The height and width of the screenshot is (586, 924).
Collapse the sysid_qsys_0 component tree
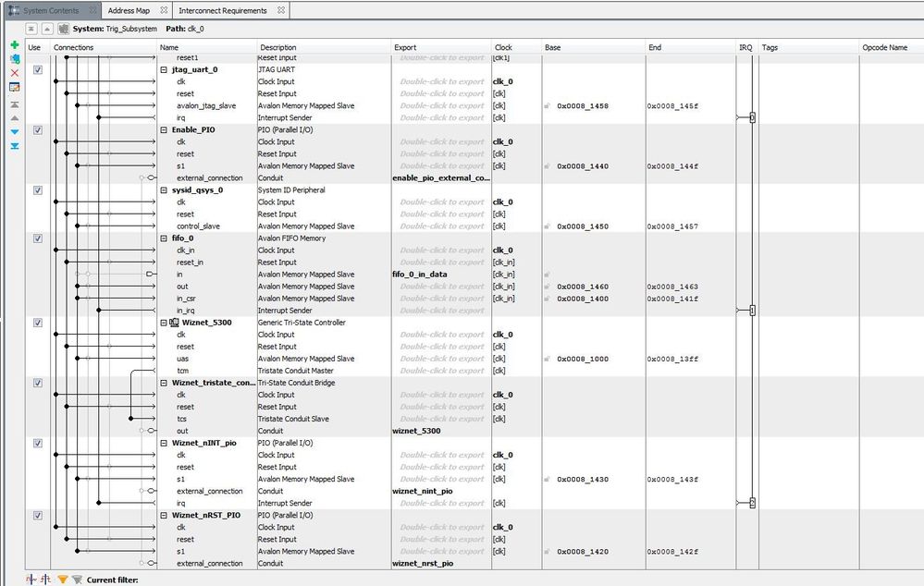(x=164, y=190)
